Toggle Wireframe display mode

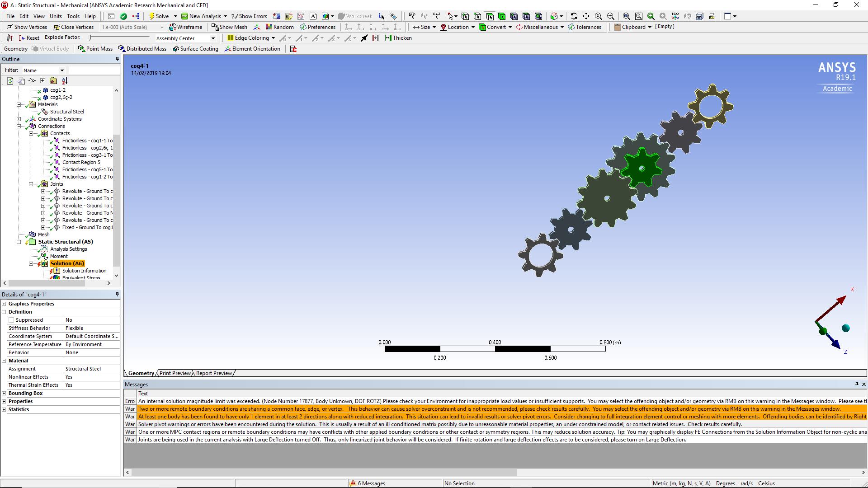[186, 27]
